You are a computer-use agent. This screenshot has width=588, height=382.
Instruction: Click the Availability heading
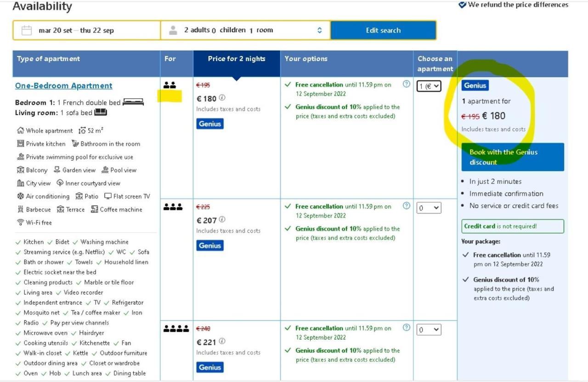[42, 6]
